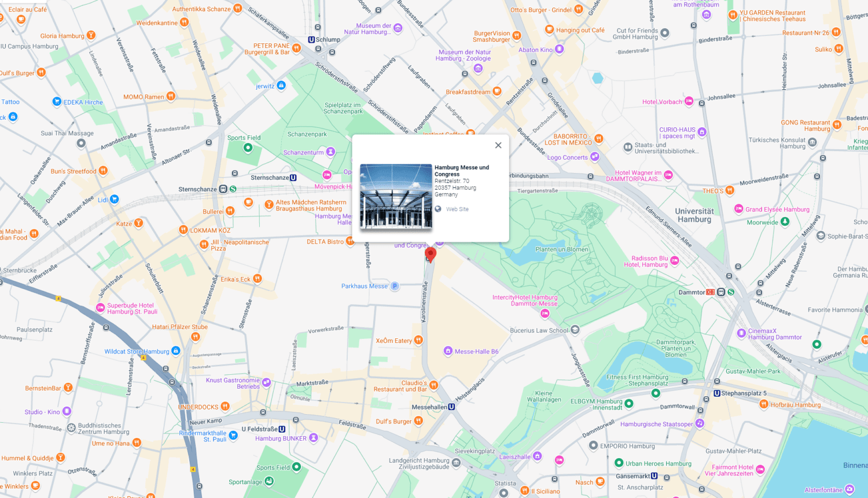Select the BABORRITO LOST IN MEXICO icon

coord(599,139)
